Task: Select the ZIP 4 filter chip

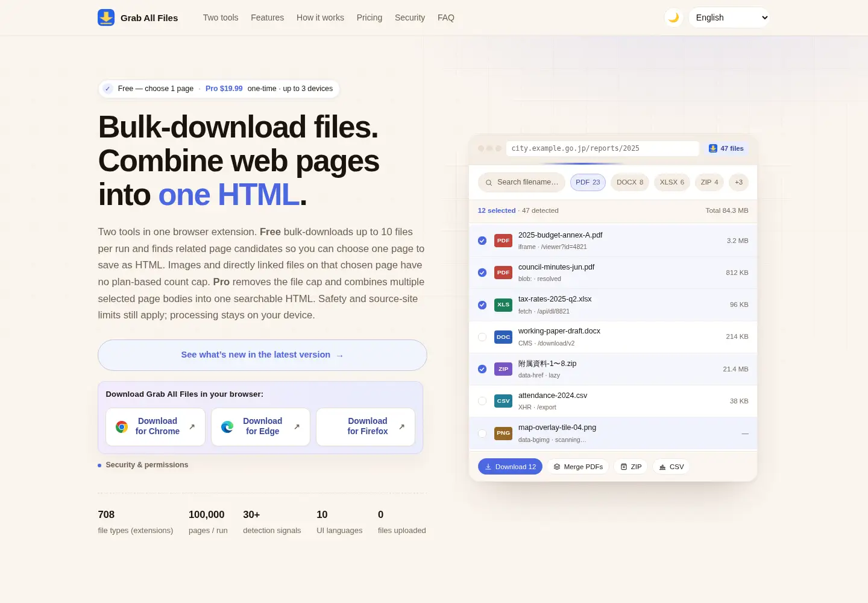Action: (709, 182)
